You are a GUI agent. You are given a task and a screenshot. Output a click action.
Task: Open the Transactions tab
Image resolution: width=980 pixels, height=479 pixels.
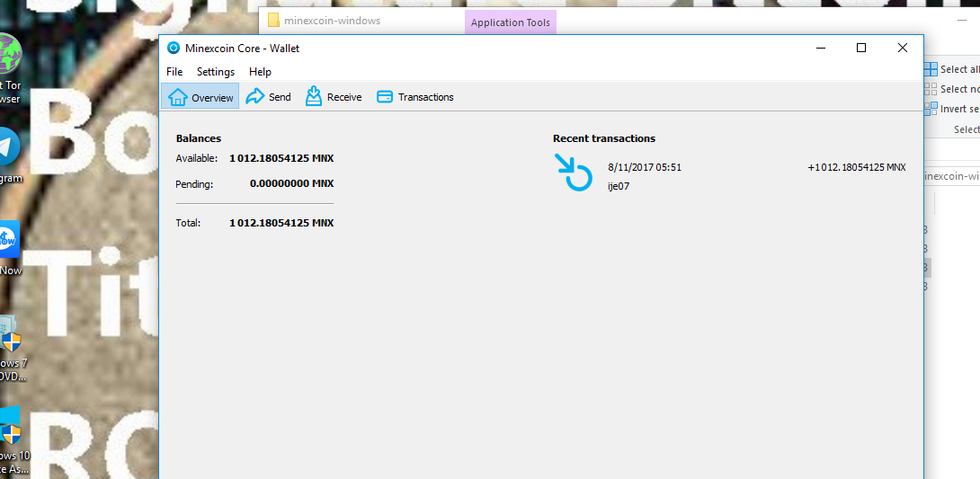(415, 97)
